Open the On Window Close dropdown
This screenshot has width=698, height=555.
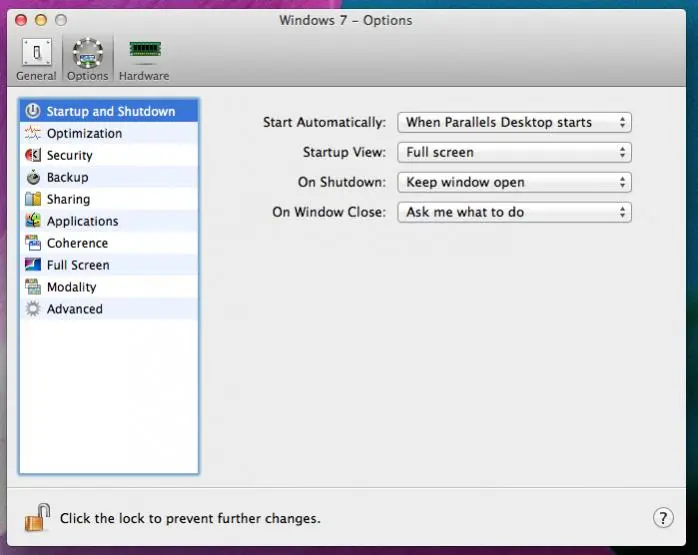tap(514, 212)
